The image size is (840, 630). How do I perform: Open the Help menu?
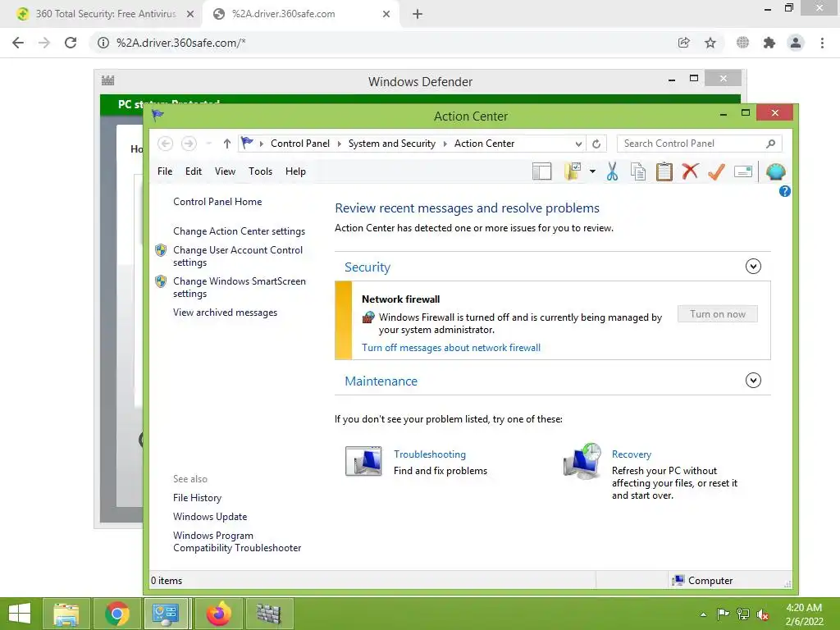coord(295,171)
